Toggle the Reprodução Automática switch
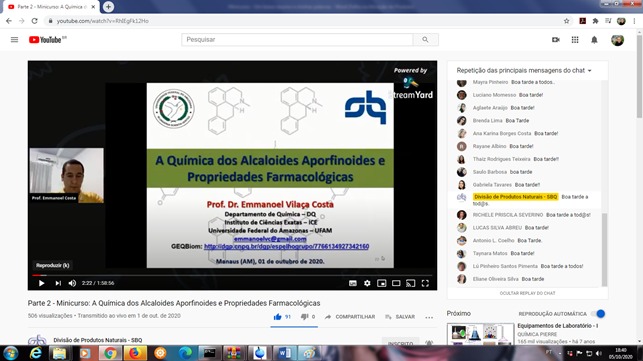 [598, 314]
